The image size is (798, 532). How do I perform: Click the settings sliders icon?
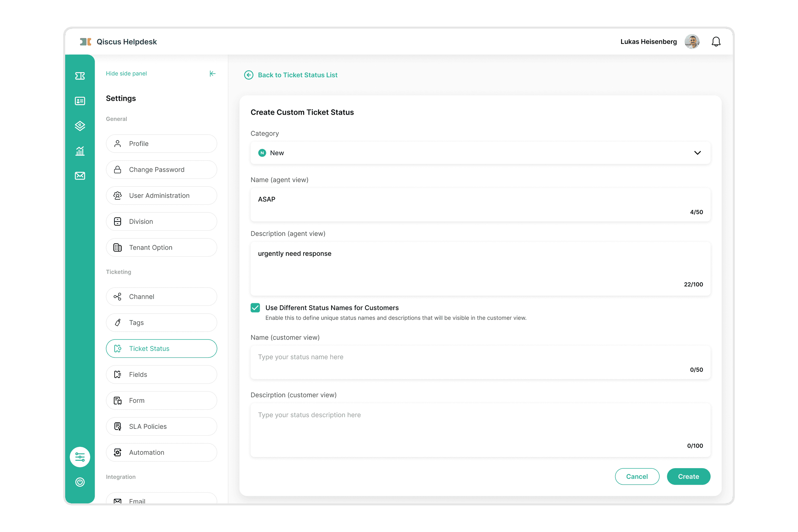pos(80,457)
